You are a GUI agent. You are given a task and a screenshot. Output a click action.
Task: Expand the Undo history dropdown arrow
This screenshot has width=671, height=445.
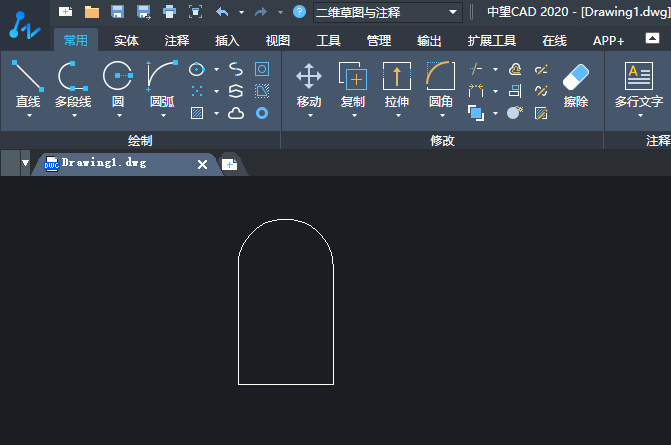pos(241,12)
